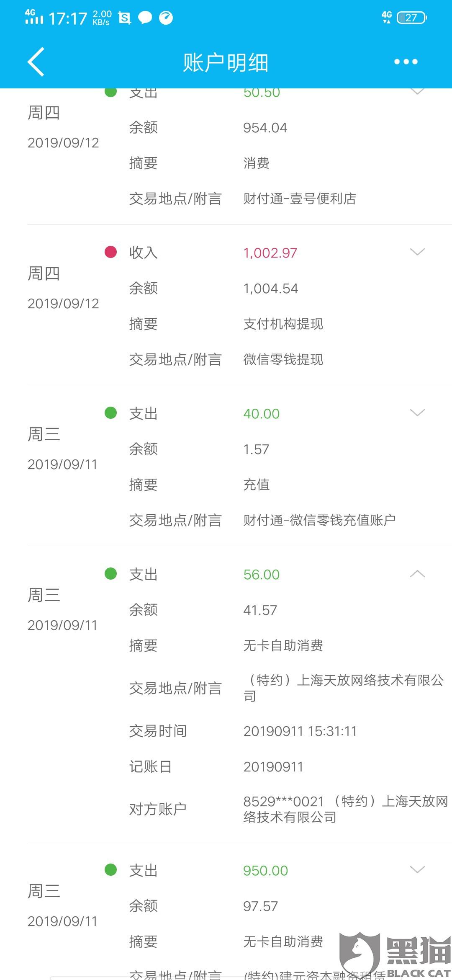
Task: Tap the back arrow in header
Action: coord(36,62)
